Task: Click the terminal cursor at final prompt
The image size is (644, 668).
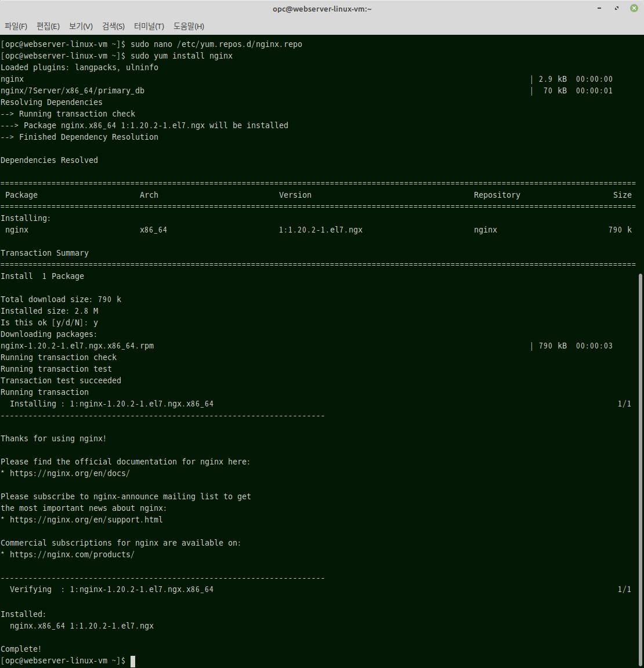Action: point(132,661)
